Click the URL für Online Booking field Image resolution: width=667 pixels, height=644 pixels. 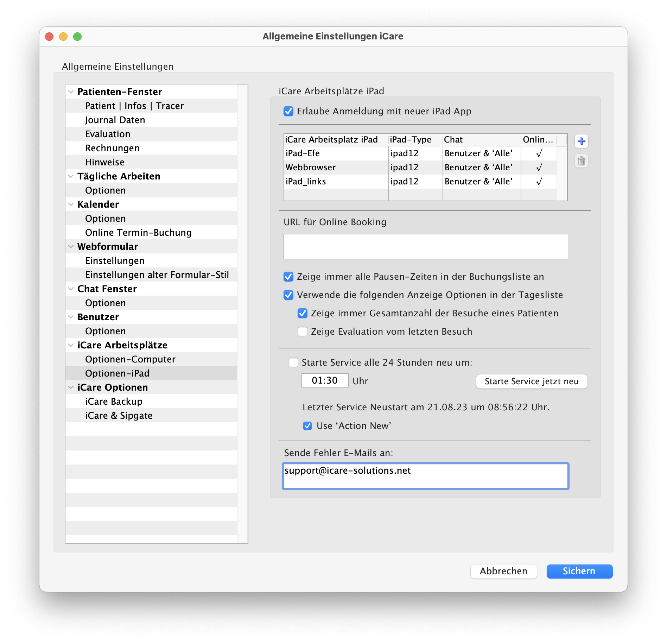(425, 247)
